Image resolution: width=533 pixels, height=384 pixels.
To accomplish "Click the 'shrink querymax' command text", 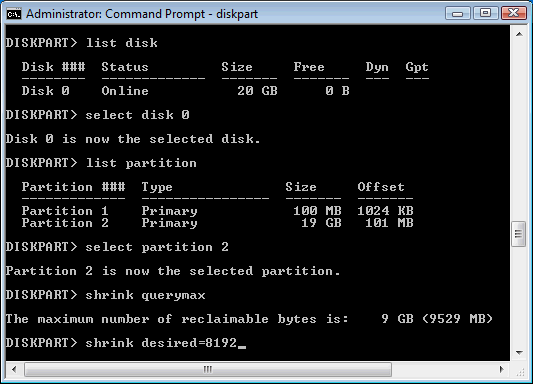I will click(145, 295).
